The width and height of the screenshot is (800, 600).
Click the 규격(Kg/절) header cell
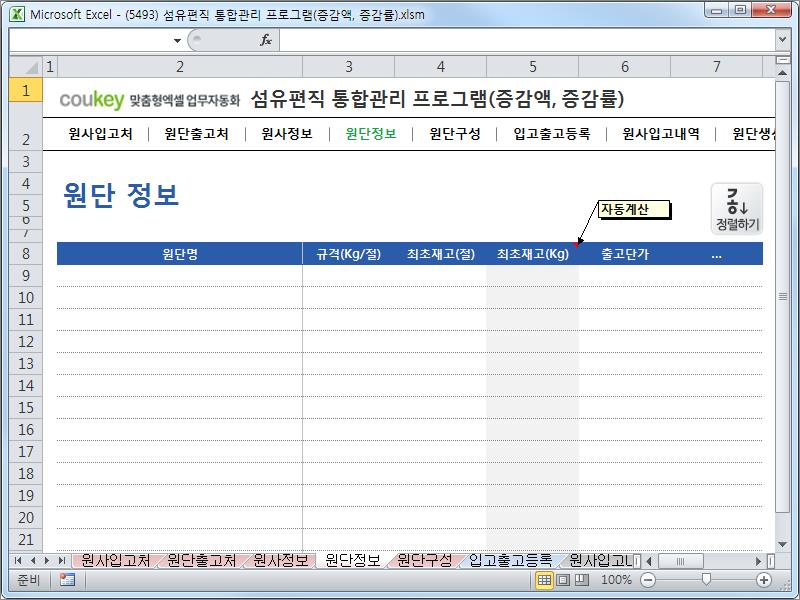pos(348,254)
